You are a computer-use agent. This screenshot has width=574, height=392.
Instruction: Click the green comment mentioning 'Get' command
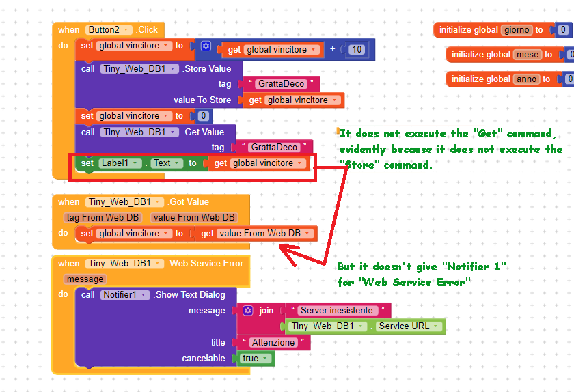(x=450, y=150)
